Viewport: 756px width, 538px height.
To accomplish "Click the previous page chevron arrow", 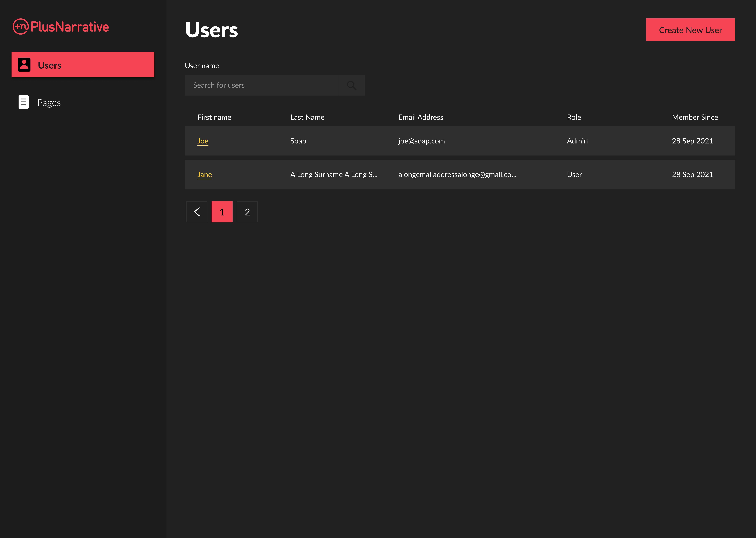I will tap(197, 212).
